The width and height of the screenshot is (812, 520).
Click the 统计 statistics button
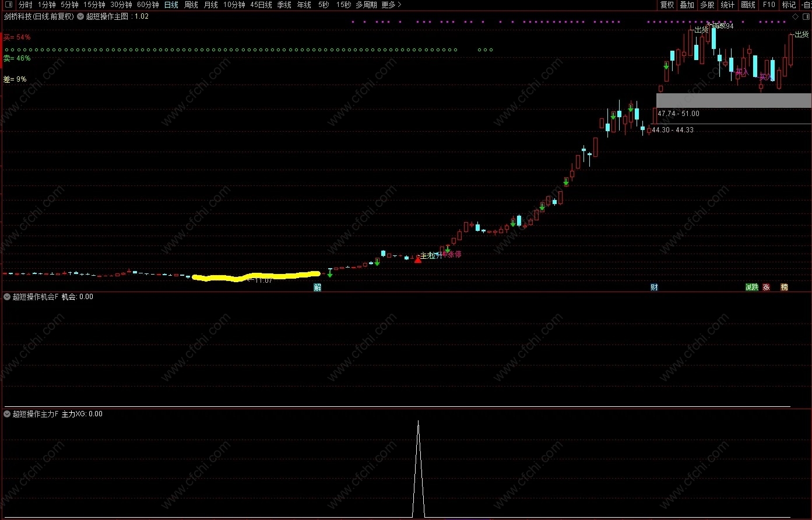(727, 5)
